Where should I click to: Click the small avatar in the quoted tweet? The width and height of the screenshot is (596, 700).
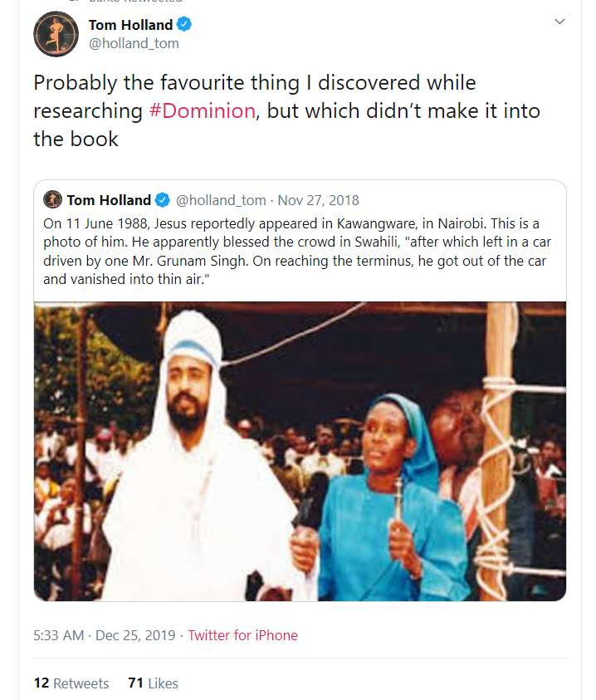(53, 200)
